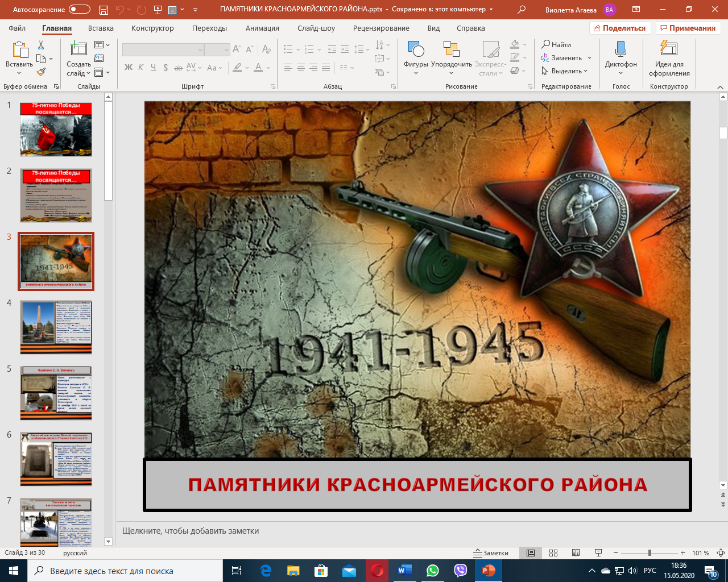Viewport: 728px width, 582px height.
Task: Start slideshow from status bar icon
Action: point(598,553)
